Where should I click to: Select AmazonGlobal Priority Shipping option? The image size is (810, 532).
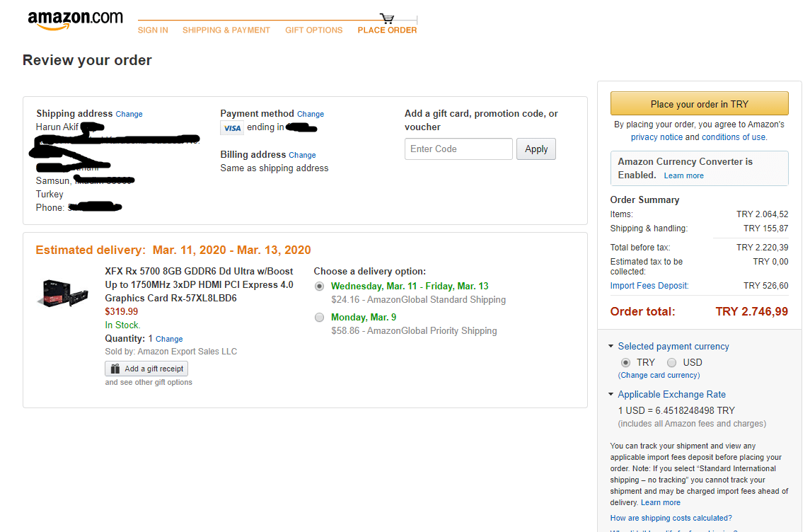click(x=320, y=318)
